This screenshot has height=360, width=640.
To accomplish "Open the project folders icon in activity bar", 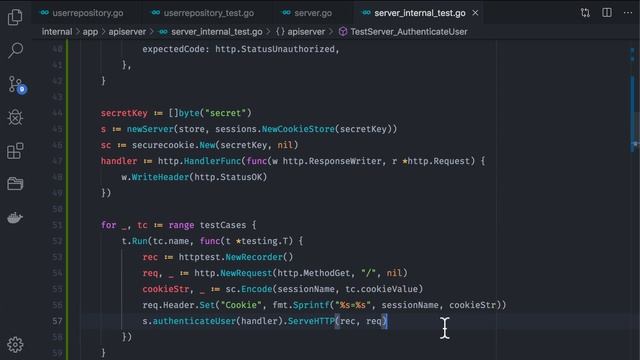I will [15, 184].
